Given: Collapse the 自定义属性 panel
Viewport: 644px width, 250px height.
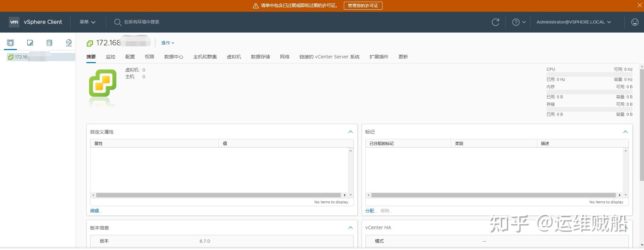Looking at the screenshot, I should (x=350, y=132).
